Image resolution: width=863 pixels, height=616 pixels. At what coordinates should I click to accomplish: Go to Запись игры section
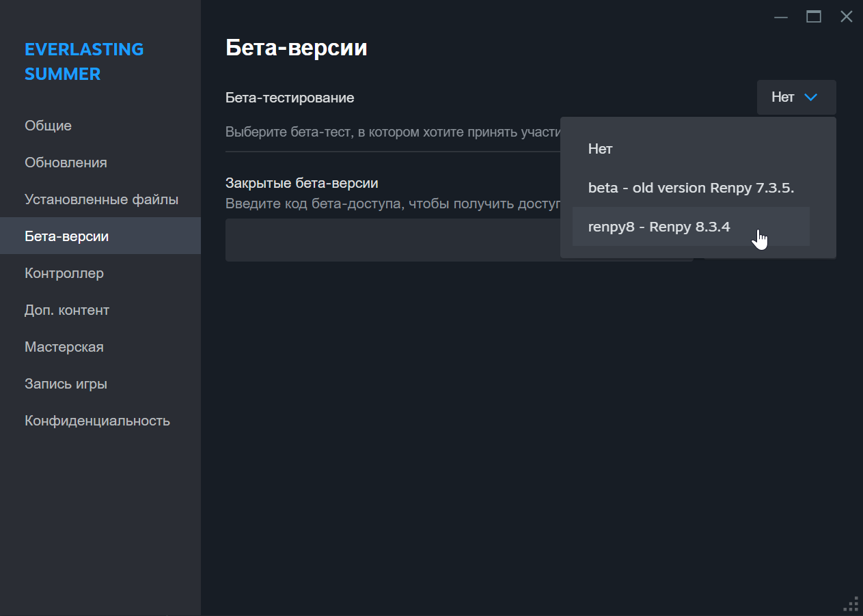click(x=66, y=384)
